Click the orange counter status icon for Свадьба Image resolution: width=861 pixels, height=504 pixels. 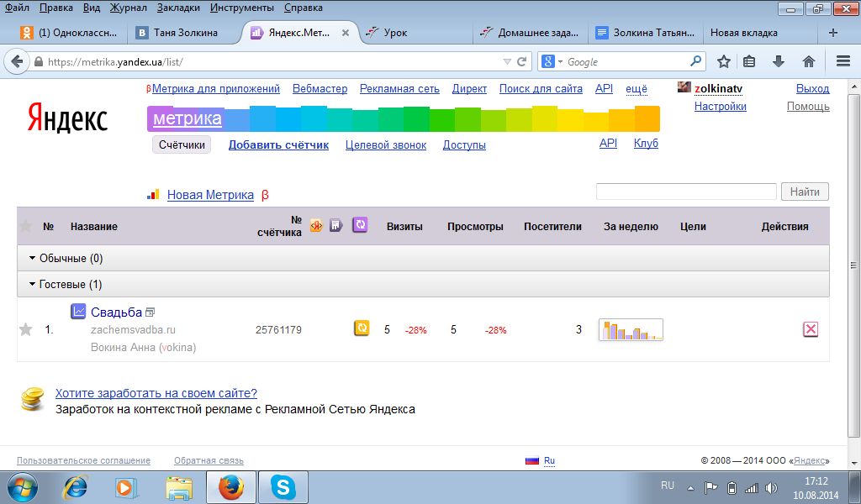pyautogui.click(x=362, y=328)
